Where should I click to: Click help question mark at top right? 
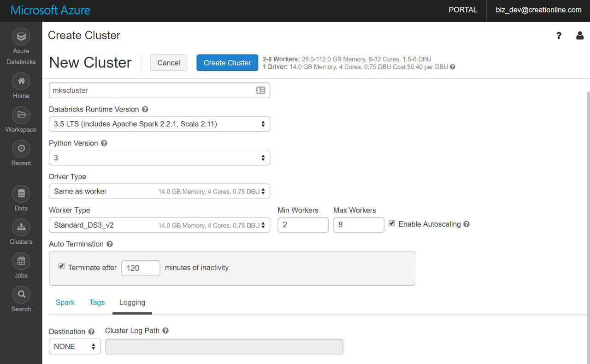[x=559, y=35]
